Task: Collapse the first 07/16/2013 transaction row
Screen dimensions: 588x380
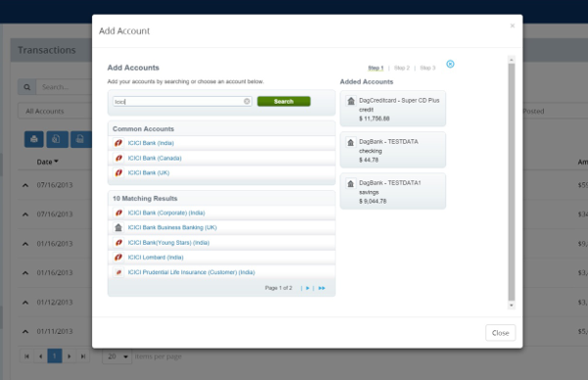Action: pos(25,185)
